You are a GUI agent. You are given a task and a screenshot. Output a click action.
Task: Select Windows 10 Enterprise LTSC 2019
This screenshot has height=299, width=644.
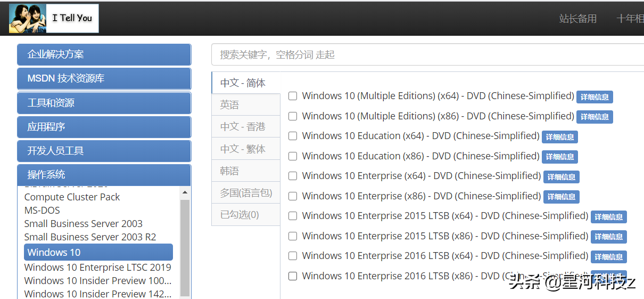click(x=97, y=268)
